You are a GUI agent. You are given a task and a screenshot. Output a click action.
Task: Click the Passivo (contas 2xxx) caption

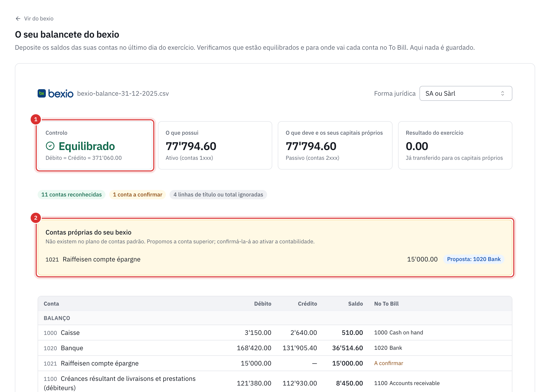point(312,158)
